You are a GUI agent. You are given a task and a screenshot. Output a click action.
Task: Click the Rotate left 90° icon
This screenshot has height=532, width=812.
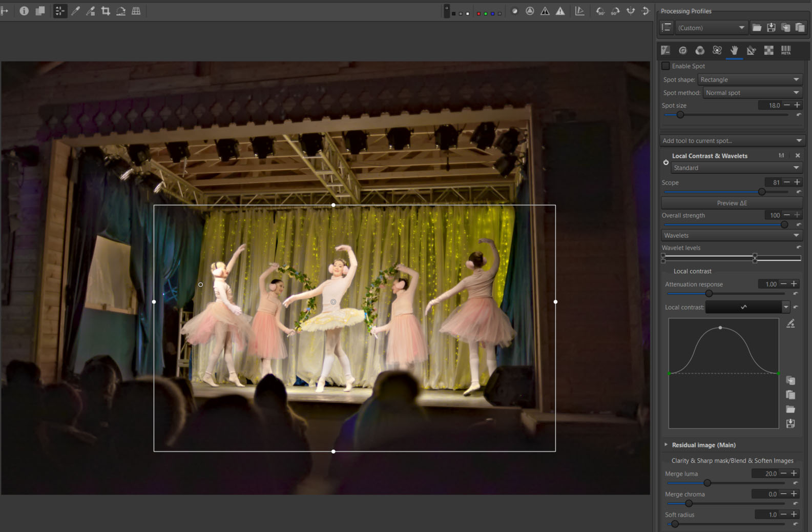point(600,11)
